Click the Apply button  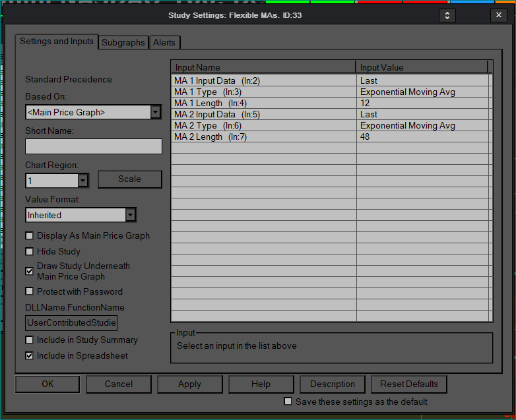(189, 384)
